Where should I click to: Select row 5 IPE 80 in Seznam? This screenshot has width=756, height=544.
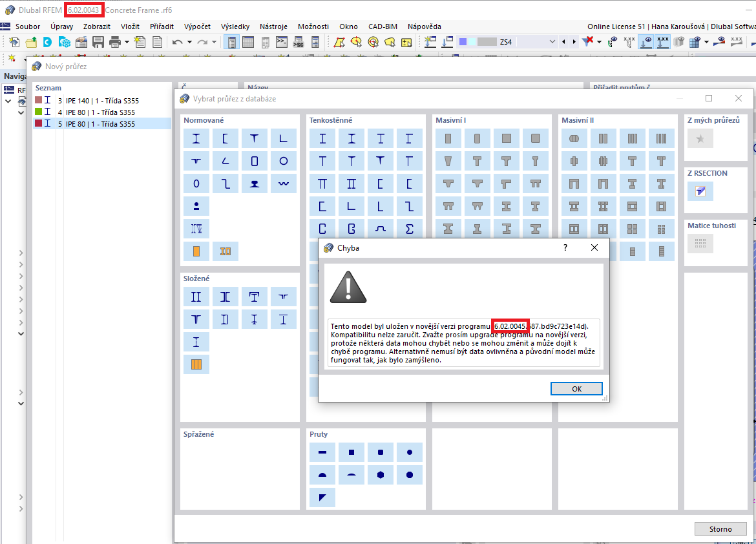click(x=101, y=123)
